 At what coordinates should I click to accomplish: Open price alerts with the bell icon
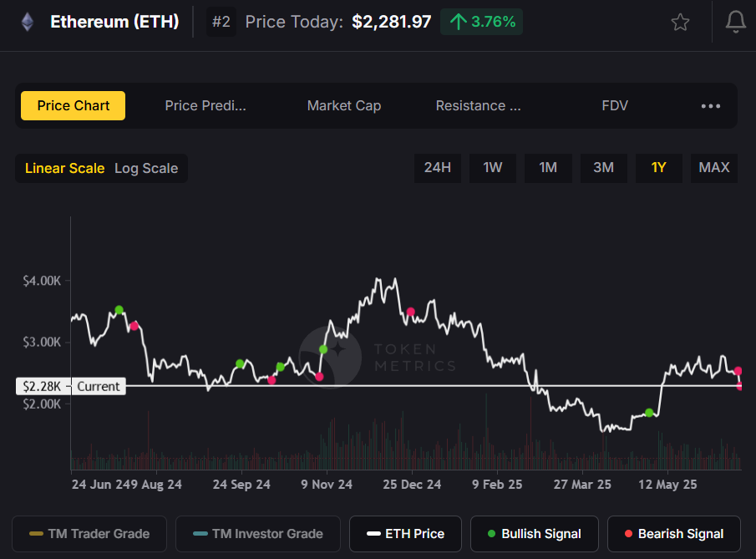pos(736,22)
